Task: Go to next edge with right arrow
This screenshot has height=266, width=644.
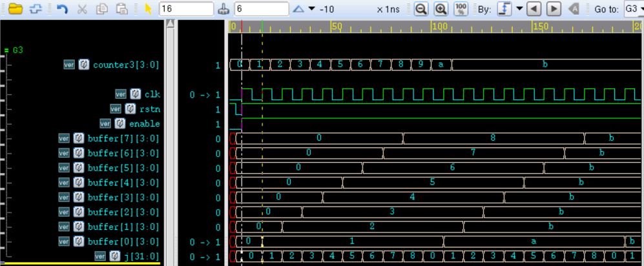Action: (554, 9)
